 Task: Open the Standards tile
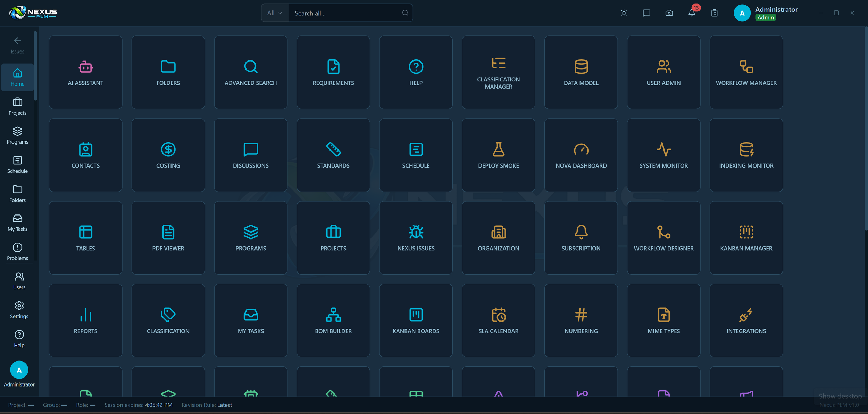pyautogui.click(x=333, y=155)
